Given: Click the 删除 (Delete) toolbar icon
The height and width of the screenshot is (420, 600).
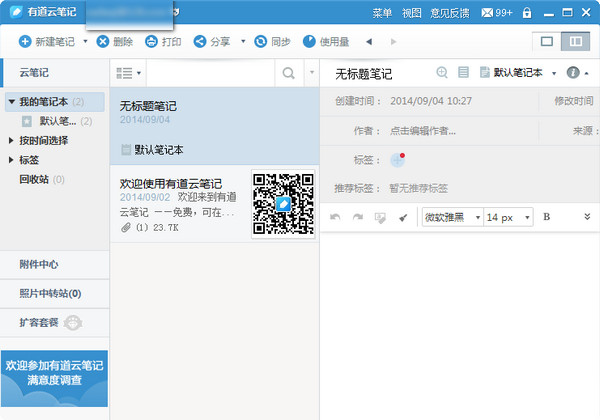Looking at the screenshot, I should pos(103,42).
